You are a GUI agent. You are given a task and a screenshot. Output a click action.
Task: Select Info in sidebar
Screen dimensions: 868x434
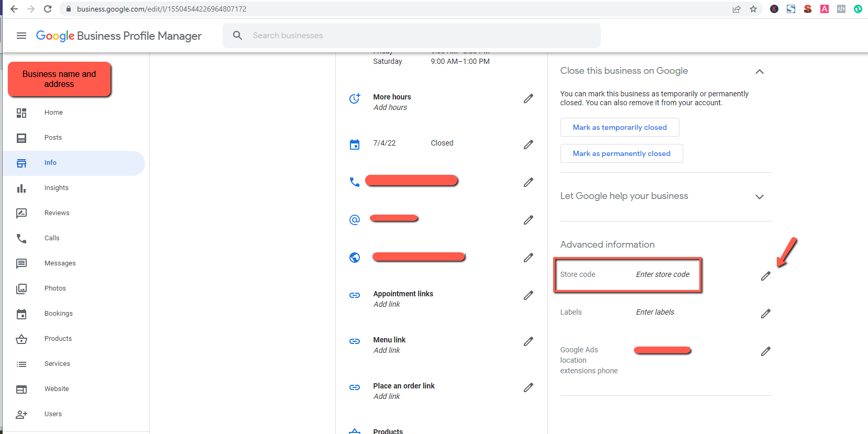(x=74, y=163)
